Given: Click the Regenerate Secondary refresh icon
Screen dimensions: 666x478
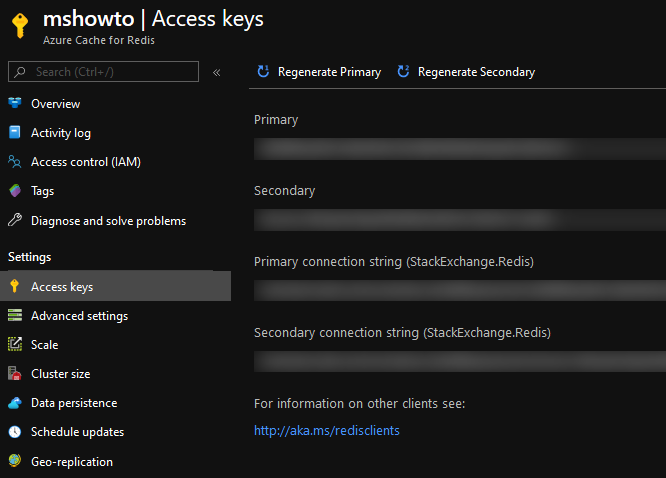Looking at the screenshot, I should (403, 71).
